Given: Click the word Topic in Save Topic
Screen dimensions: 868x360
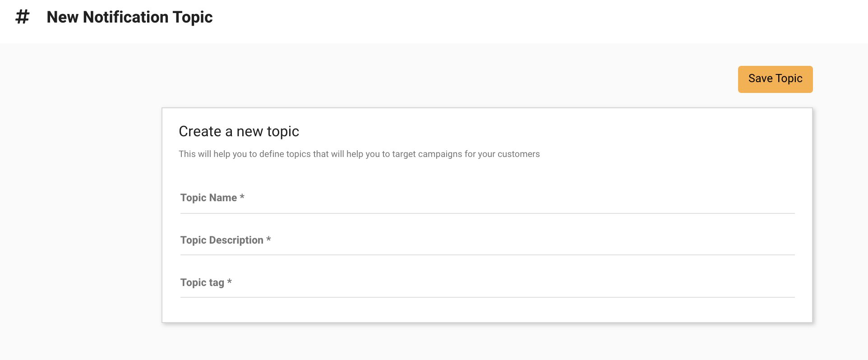Looking at the screenshot, I should click(x=789, y=78).
